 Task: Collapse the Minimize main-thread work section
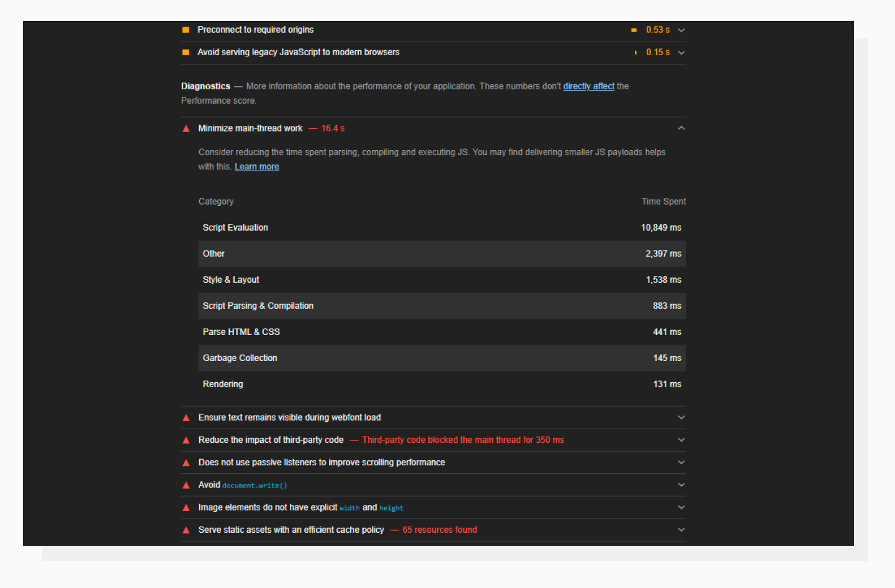pyautogui.click(x=681, y=128)
